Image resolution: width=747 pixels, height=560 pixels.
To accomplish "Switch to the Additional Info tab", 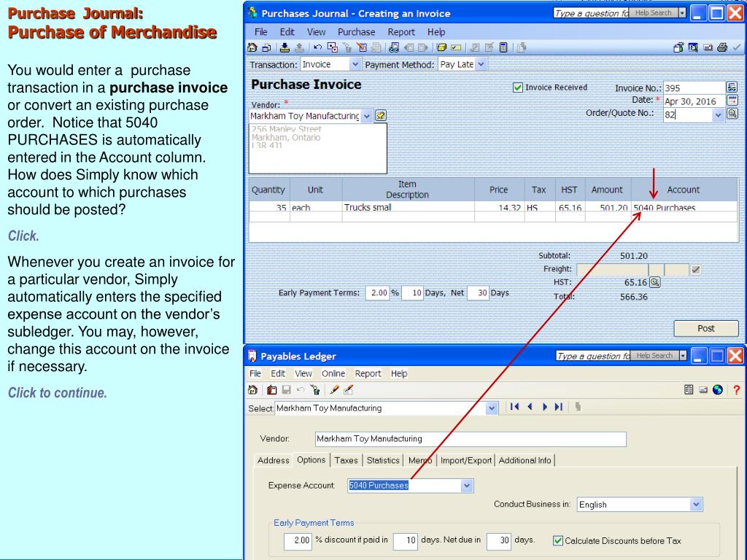I will (x=525, y=461).
